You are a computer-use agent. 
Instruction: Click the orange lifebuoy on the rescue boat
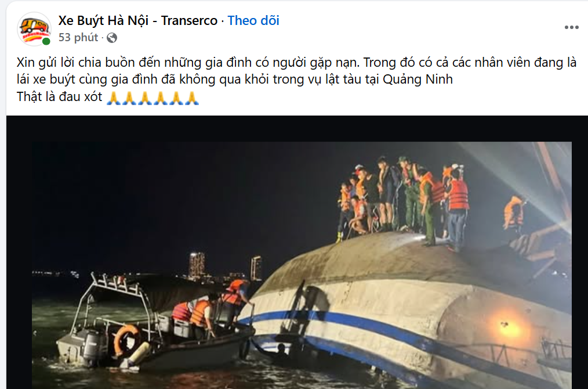126,340
